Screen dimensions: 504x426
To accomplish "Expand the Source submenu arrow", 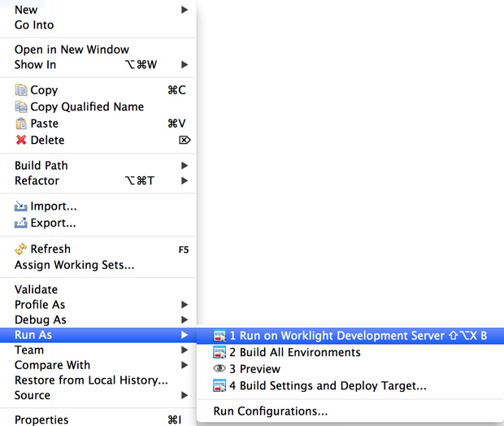I will point(185,395).
